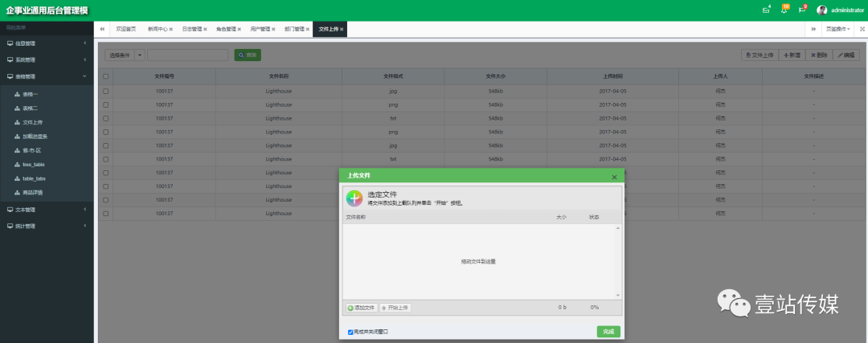The width and height of the screenshot is (868, 343).
Task: Open the bell notifications icon
Action: coord(784,10)
